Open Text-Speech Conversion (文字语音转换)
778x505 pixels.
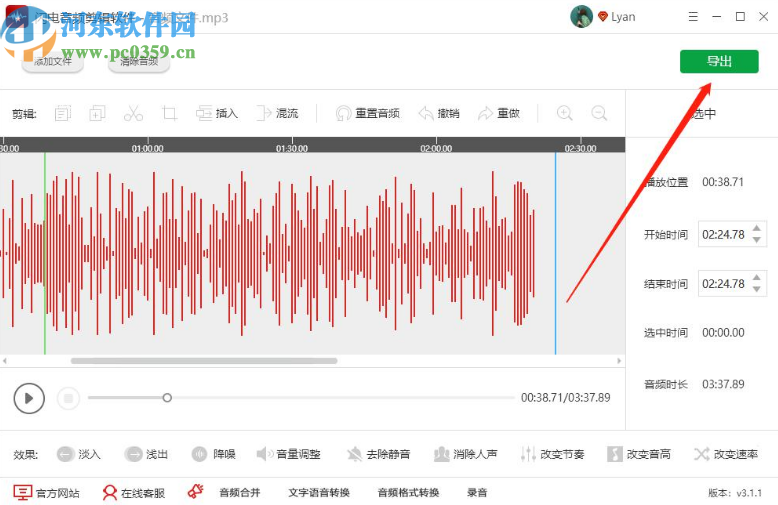pos(319,493)
